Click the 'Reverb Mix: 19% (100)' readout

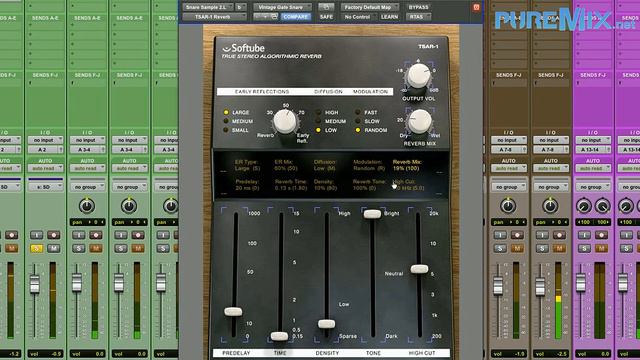[407, 165]
